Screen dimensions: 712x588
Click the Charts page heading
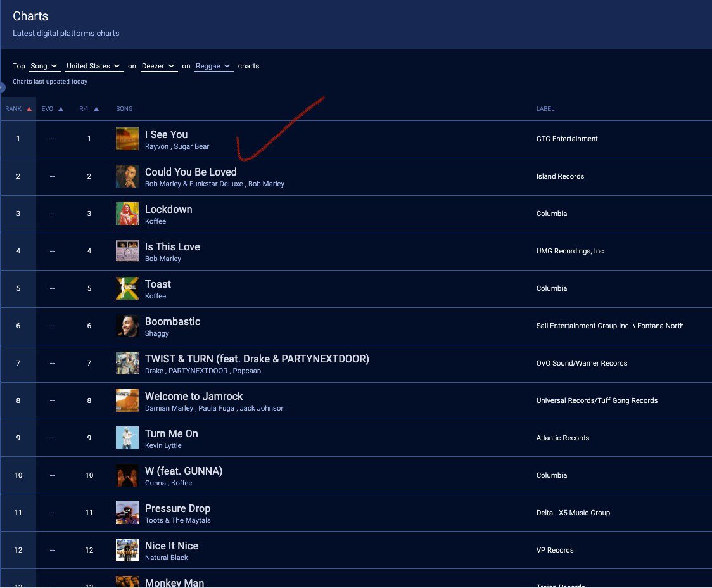(x=30, y=16)
